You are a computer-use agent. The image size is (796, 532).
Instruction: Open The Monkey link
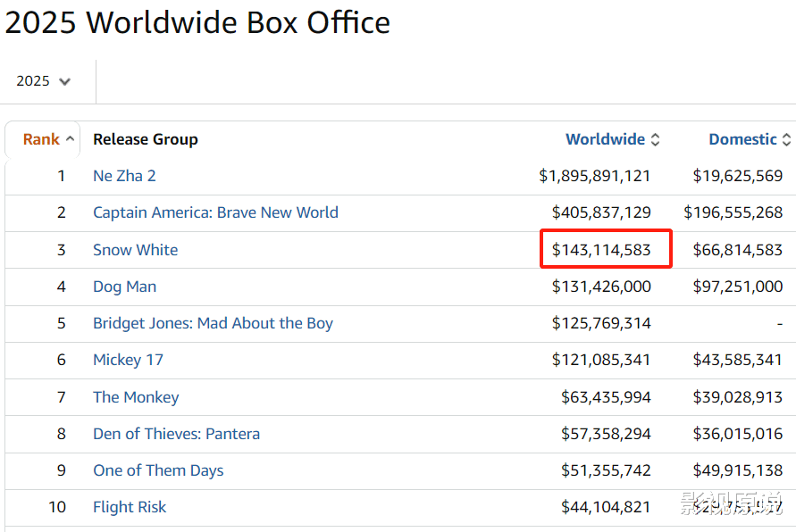(x=136, y=397)
